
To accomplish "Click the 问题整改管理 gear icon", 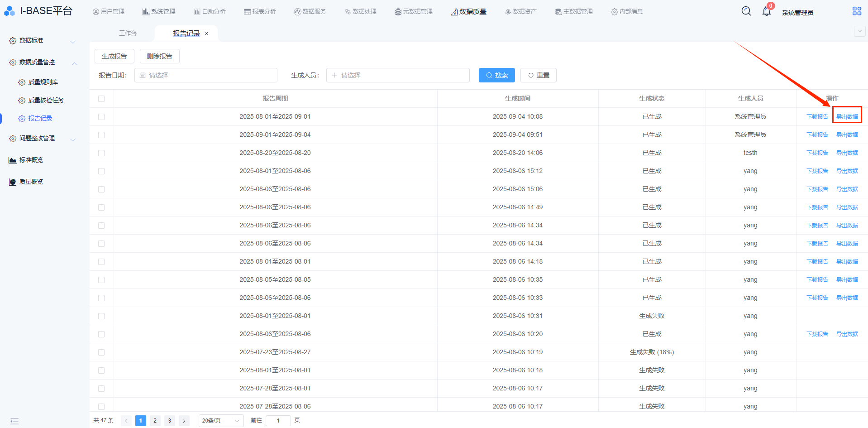I will click(13, 139).
